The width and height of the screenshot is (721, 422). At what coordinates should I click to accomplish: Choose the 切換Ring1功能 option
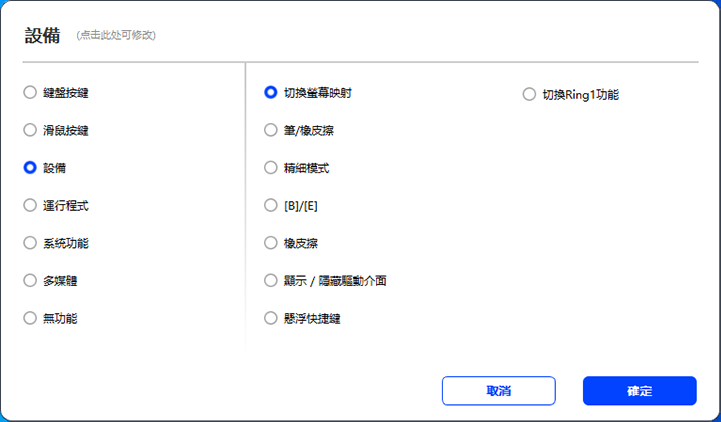[x=529, y=95]
